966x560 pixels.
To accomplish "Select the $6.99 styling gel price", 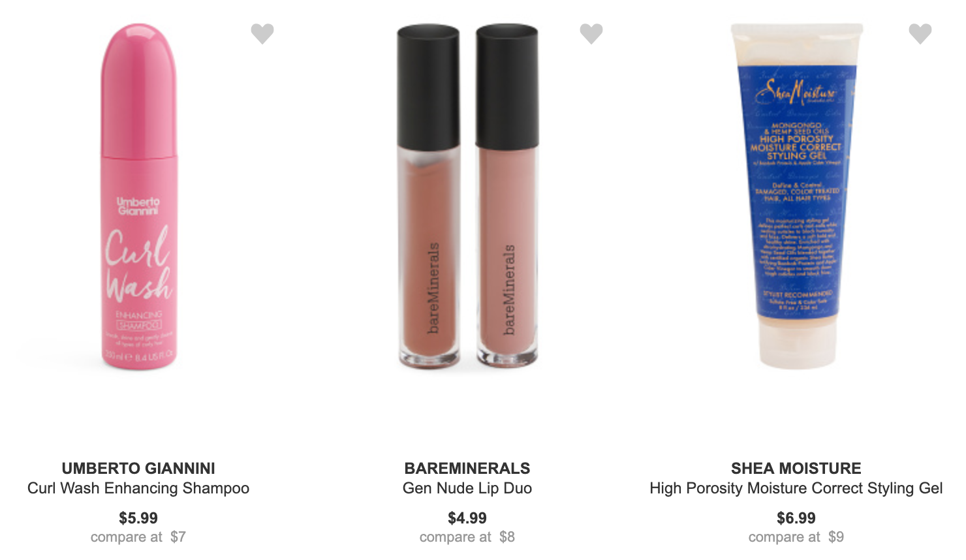I will tap(796, 518).
